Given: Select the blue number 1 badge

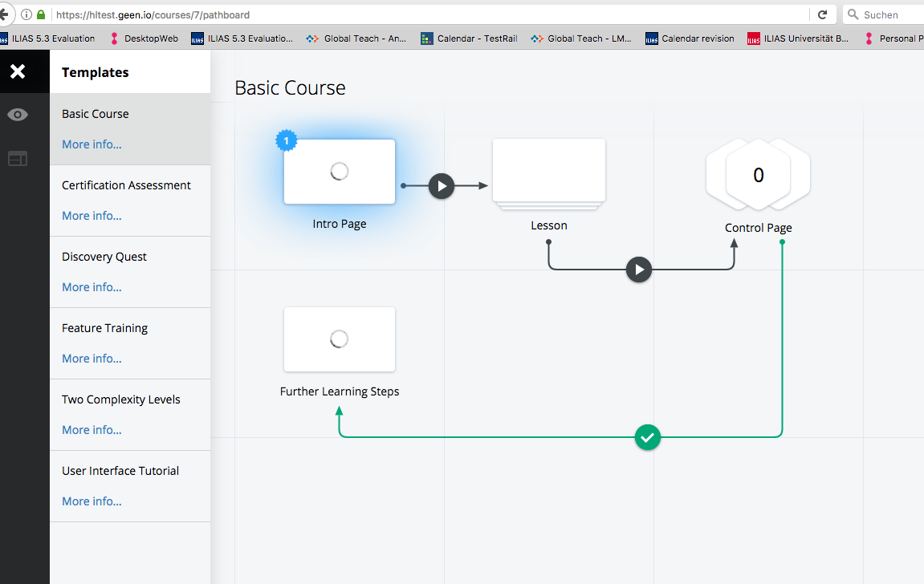Looking at the screenshot, I should click(287, 141).
